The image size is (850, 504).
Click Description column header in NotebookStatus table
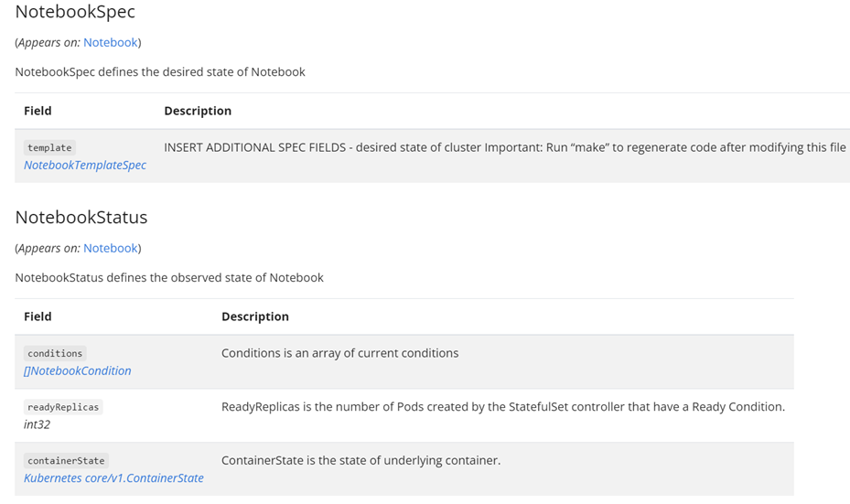tap(255, 316)
